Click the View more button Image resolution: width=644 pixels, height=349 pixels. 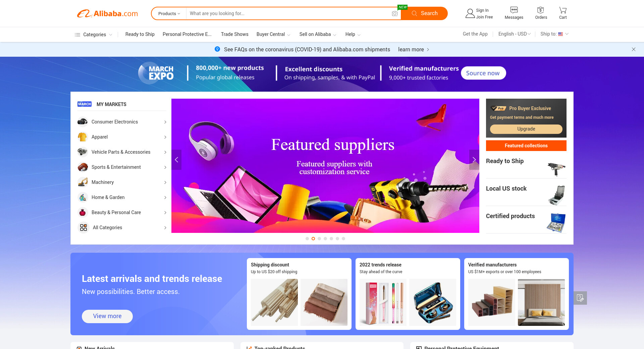click(x=107, y=316)
